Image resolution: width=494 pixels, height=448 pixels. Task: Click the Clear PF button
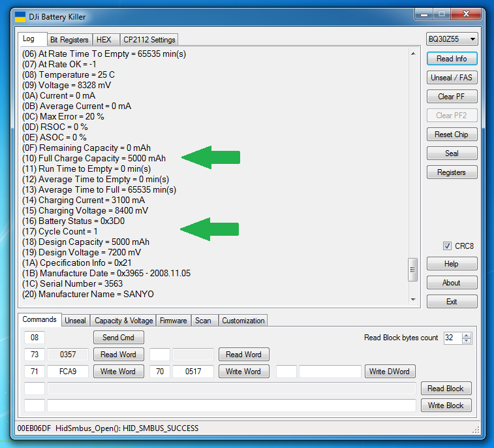tap(452, 97)
